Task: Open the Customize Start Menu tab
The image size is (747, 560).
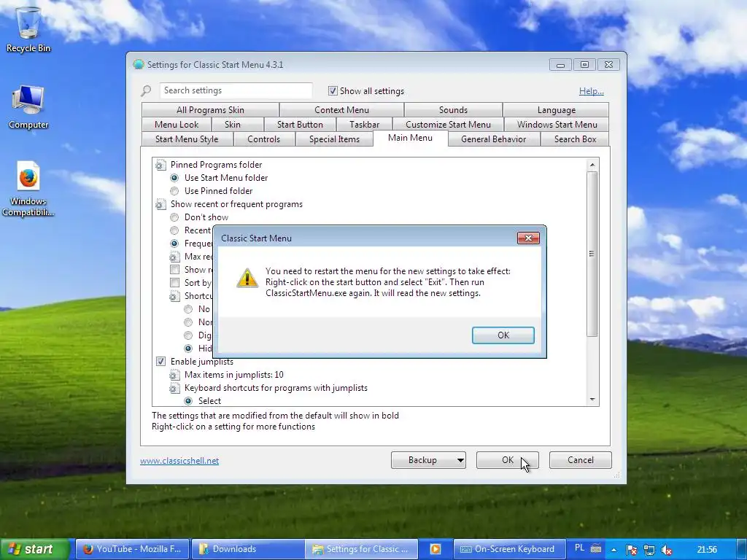Action: click(448, 125)
